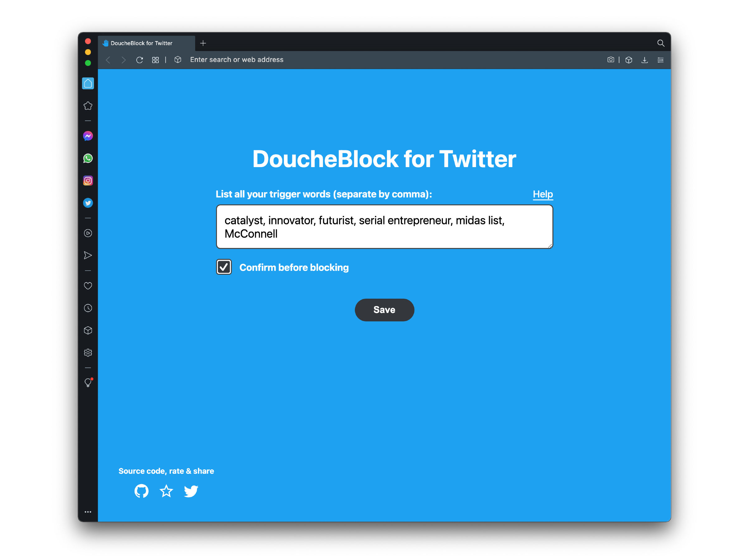Open Twitter sidebar panel

click(88, 203)
